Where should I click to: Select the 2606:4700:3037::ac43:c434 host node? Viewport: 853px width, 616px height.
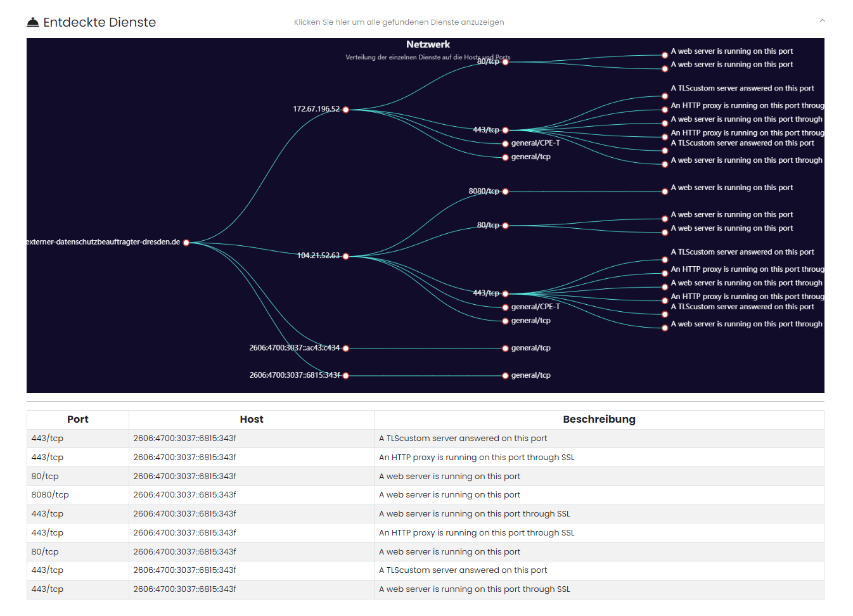point(346,349)
